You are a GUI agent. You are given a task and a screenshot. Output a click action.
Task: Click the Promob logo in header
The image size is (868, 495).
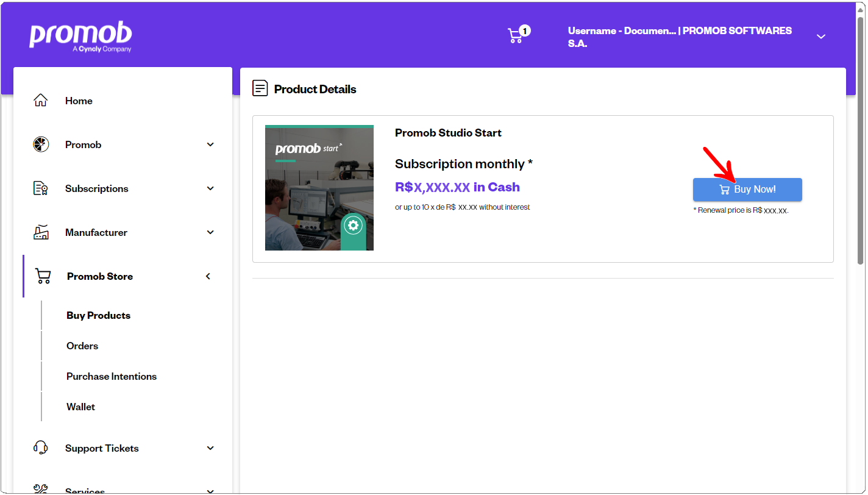click(80, 36)
